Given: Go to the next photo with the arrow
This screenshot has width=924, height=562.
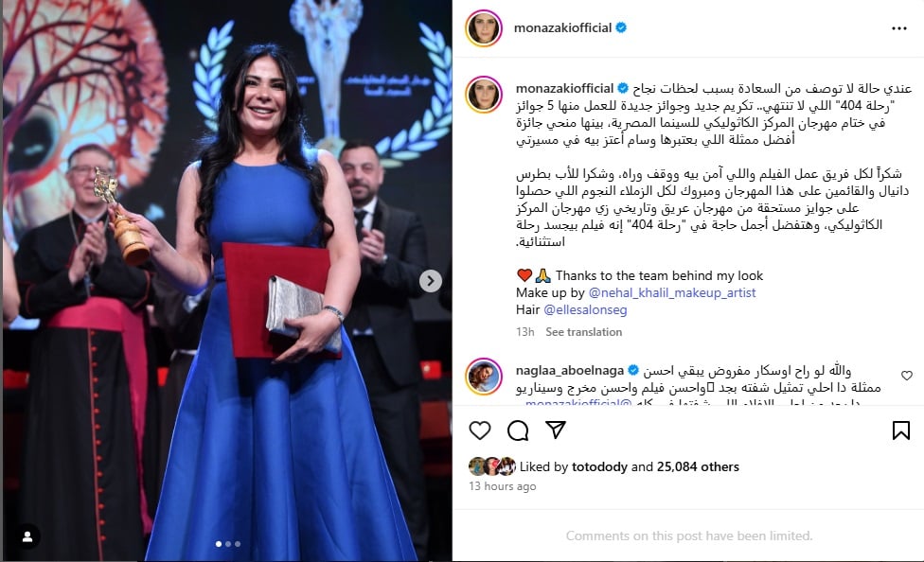Looking at the screenshot, I should click(430, 281).
